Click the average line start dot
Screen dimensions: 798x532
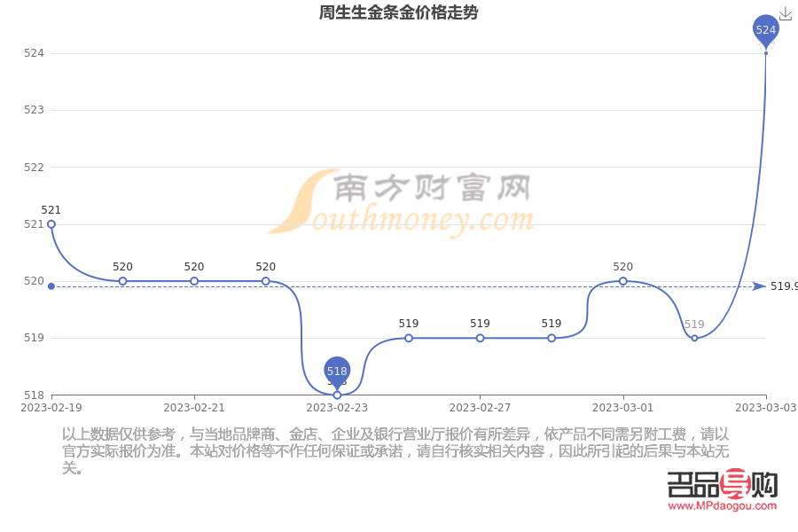click(x=51, y=286)
